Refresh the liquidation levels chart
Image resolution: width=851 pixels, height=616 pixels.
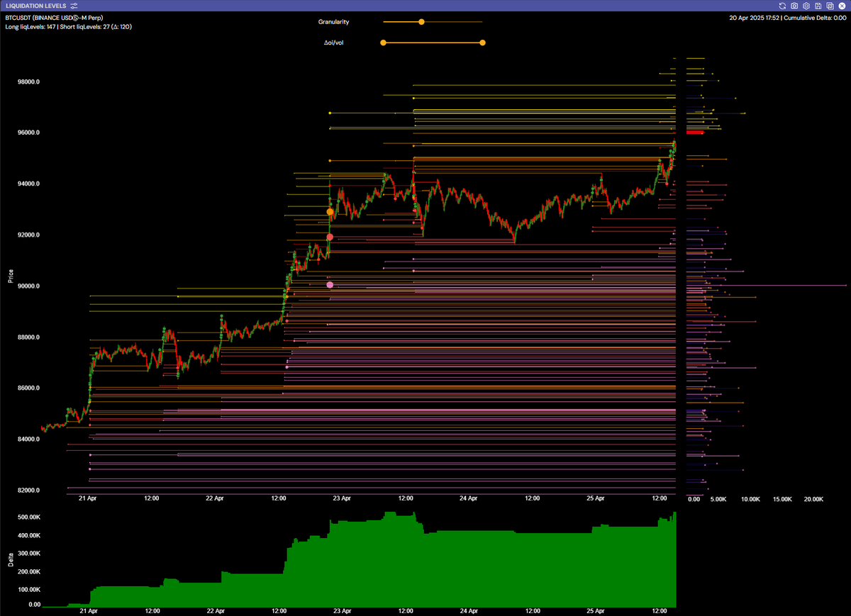782,6
